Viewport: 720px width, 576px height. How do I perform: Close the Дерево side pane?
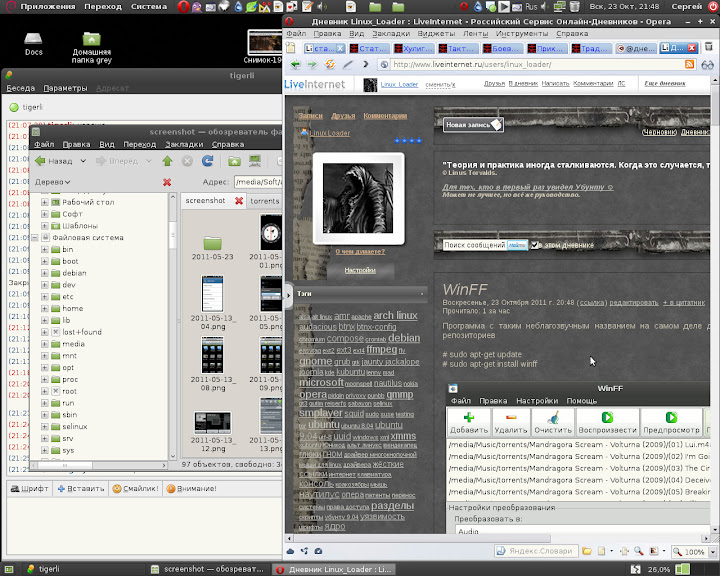pyautogui.click(x=167, y=182)
